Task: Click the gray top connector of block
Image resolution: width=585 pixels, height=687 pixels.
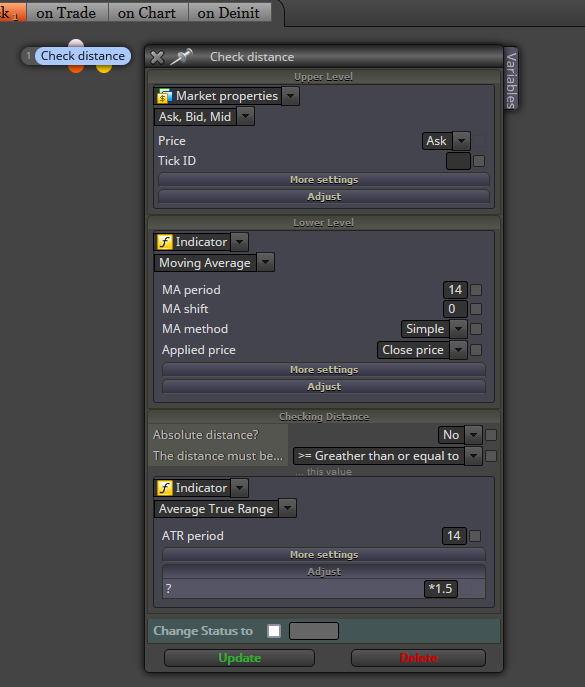Action: coord(76,43)
